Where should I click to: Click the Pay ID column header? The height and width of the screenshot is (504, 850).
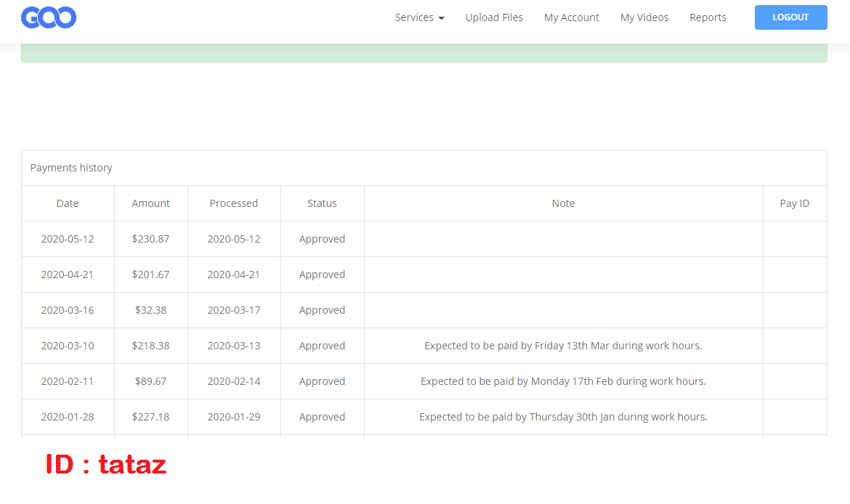794,203
